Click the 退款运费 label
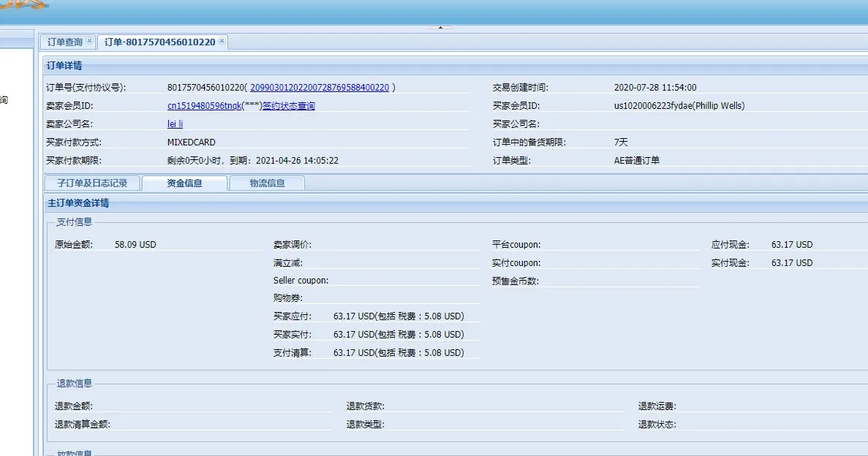Image resolution: width=868 pixels, height=456 pixels. tap(657, 406)
